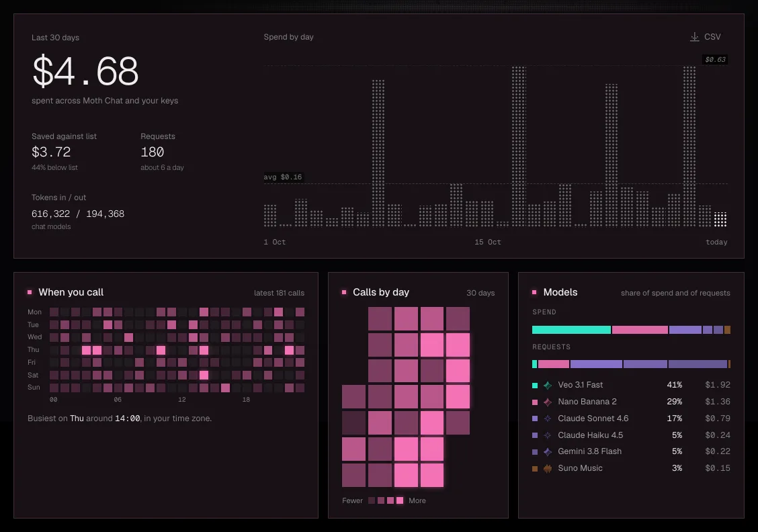The height and width of the screenshot is (532, 758).
Task: Click the 'latest 181 calls' label
Action: [279, 293]
